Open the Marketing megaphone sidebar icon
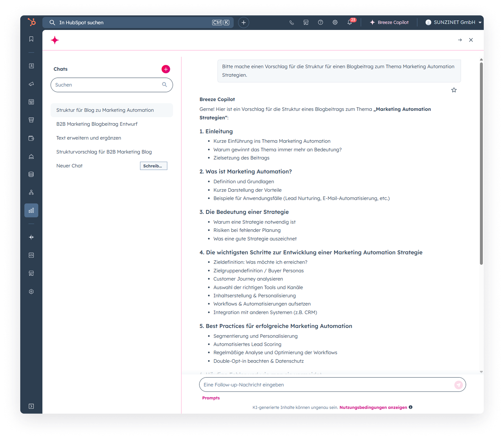Screen dimensions: 504x439 coord(31,84)
